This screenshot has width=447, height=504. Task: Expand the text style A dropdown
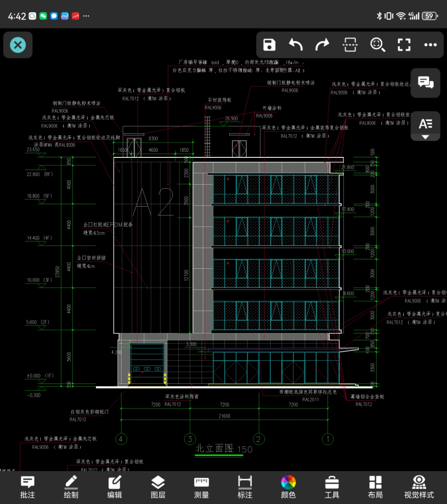pos(425,126)
